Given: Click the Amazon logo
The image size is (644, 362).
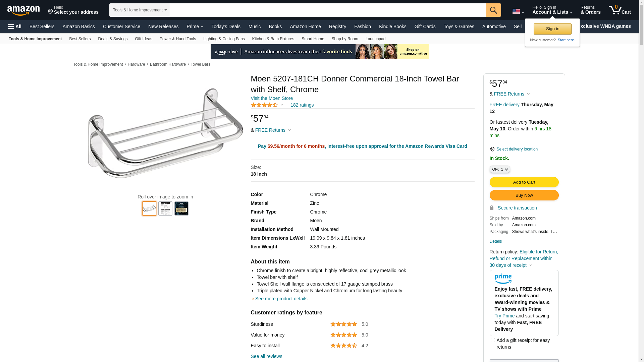Looking at the screenshot, I should pyautogui.click(x=23, y=10).
